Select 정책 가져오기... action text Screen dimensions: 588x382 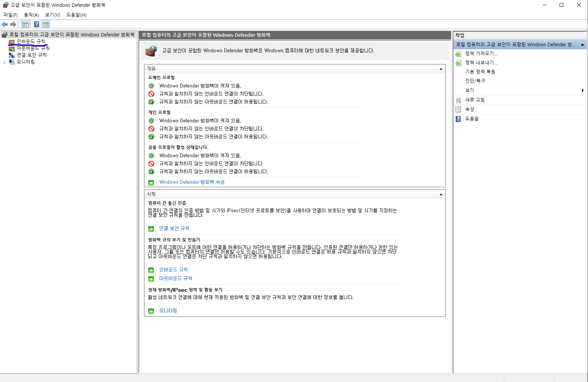point(481,54)
